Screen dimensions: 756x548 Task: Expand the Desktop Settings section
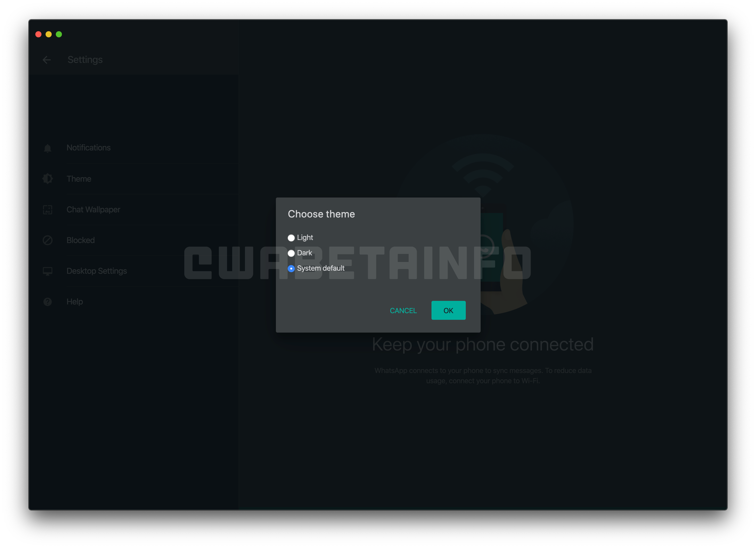(95, 270)
